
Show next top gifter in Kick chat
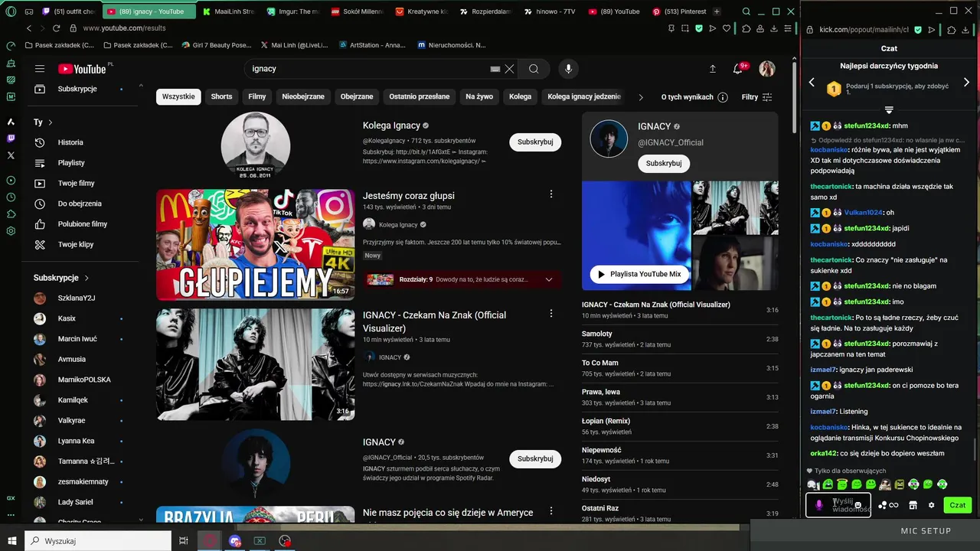tap(966, 82)
